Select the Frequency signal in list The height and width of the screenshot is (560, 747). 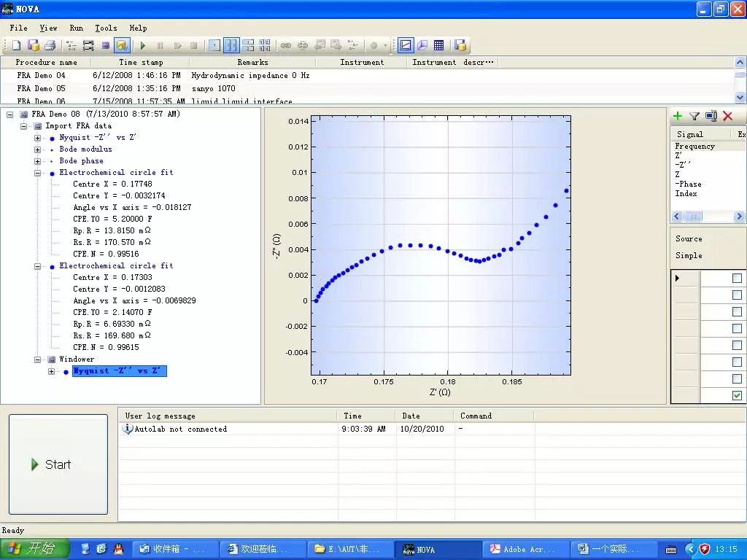(x=694, y=146)
